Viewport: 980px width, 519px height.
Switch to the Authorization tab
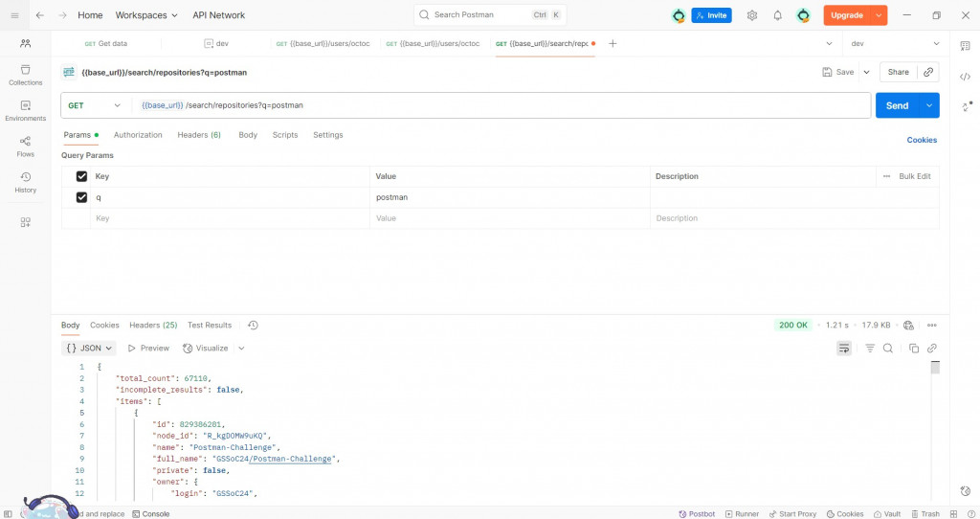[138, 135]
